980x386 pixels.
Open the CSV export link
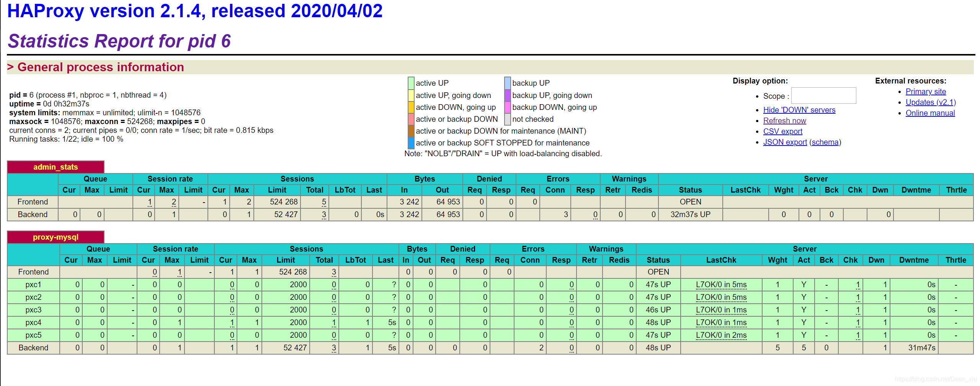click(x=782, y=131)
